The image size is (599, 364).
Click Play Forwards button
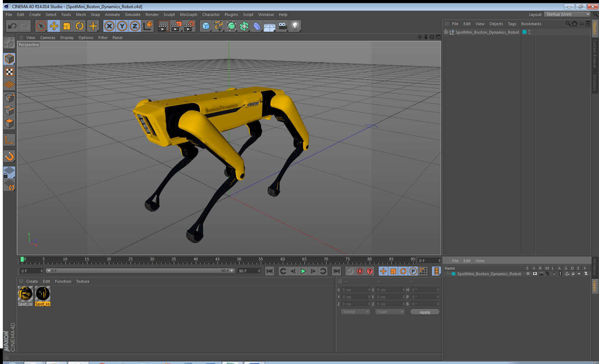coord(303,271)
